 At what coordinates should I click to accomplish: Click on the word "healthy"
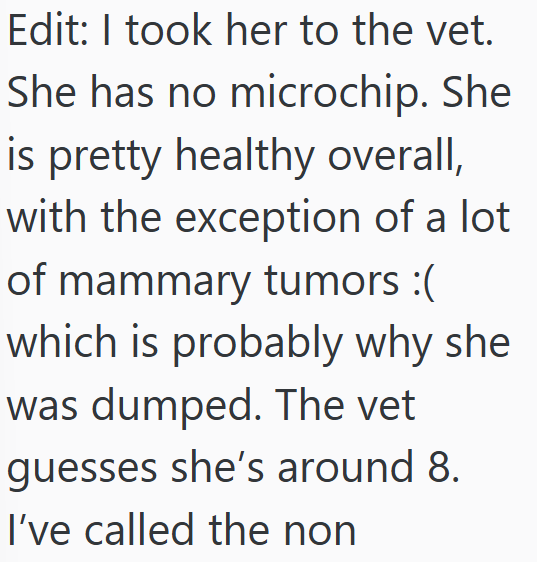245,156
